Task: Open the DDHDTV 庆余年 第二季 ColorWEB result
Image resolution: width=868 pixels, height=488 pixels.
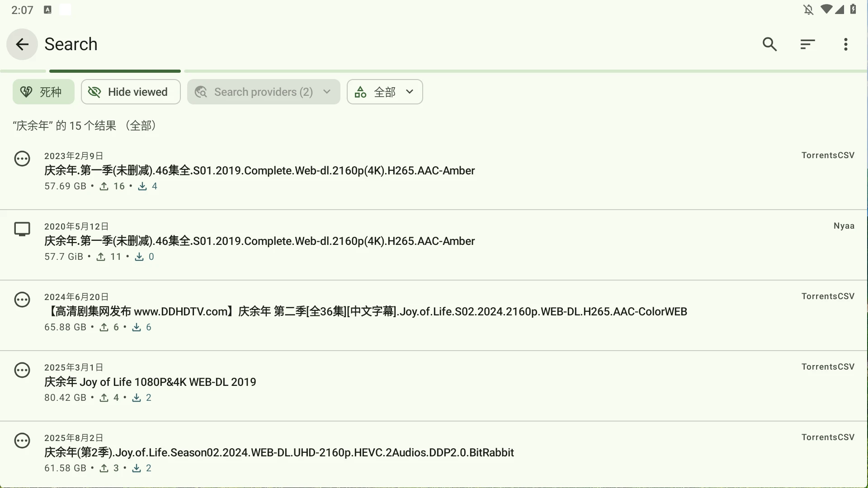Action: coord(434,315)
